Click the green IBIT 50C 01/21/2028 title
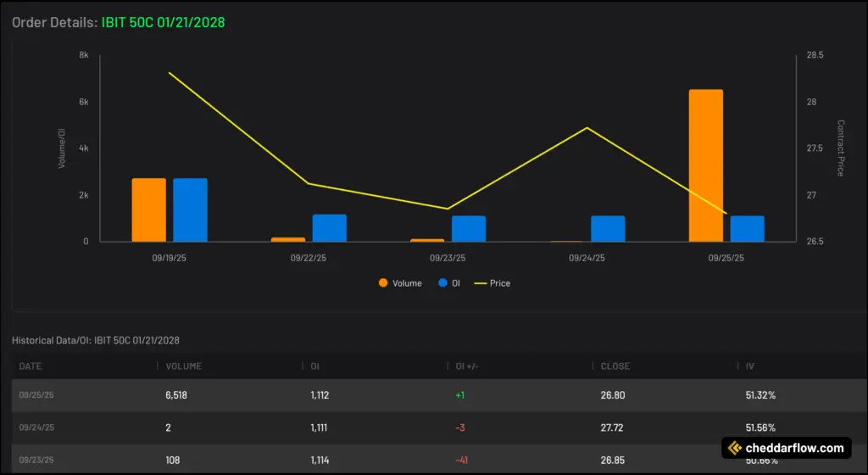The image size is (868, 475). pyautogui.click(x=164, y=22)
